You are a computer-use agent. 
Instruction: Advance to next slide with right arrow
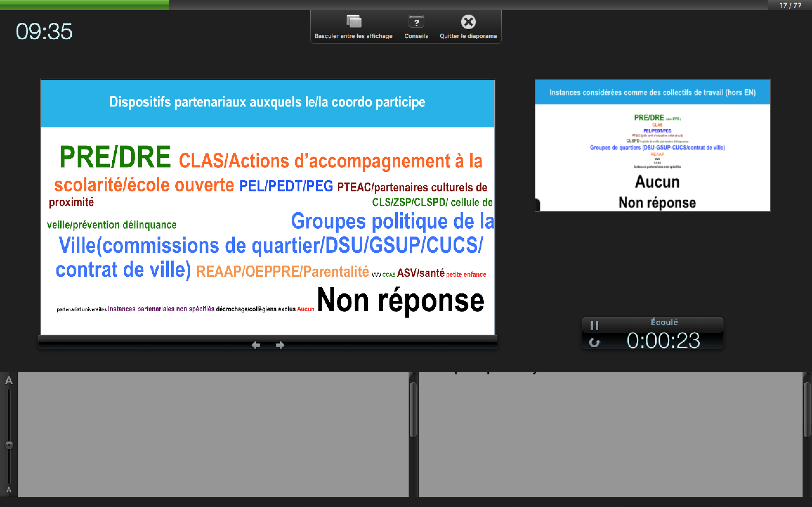point(280,345)
